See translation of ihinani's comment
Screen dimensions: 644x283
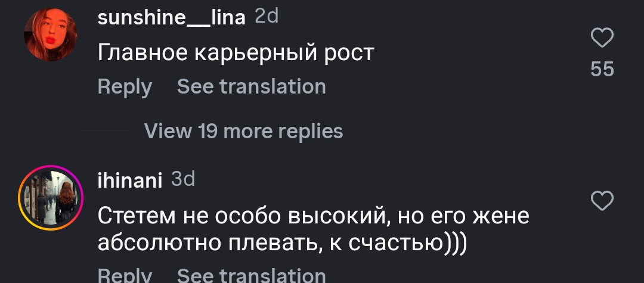pyautogui.click(x=251, y=275)
